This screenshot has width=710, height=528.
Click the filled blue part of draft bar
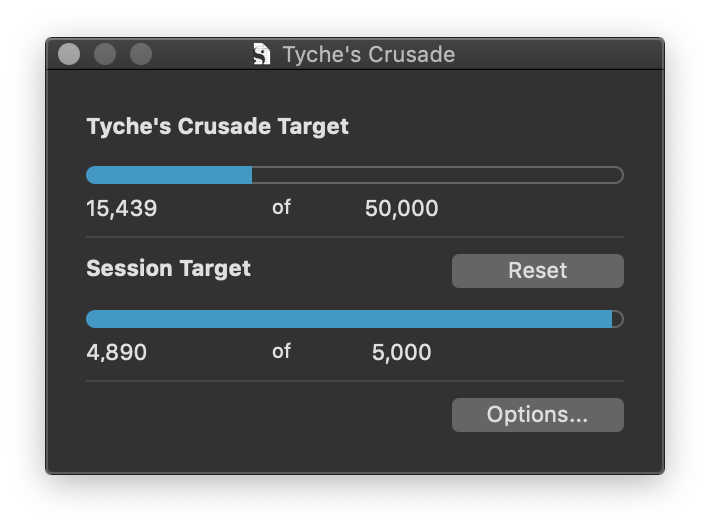169,175
